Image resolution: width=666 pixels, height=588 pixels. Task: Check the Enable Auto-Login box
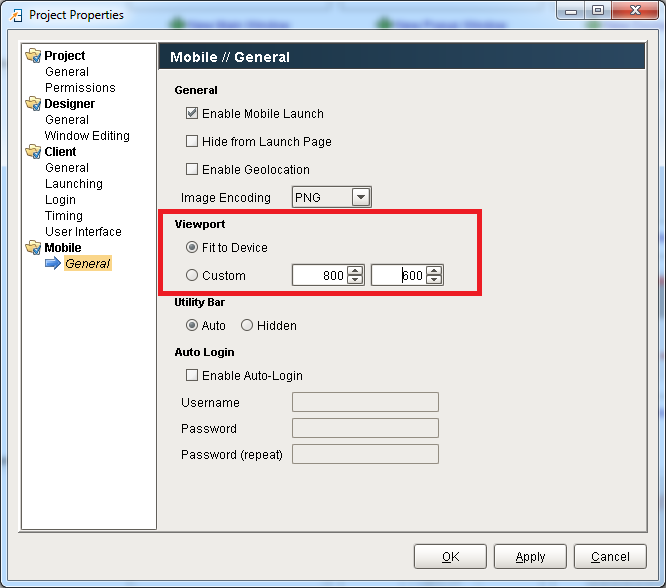click(192, 376)
